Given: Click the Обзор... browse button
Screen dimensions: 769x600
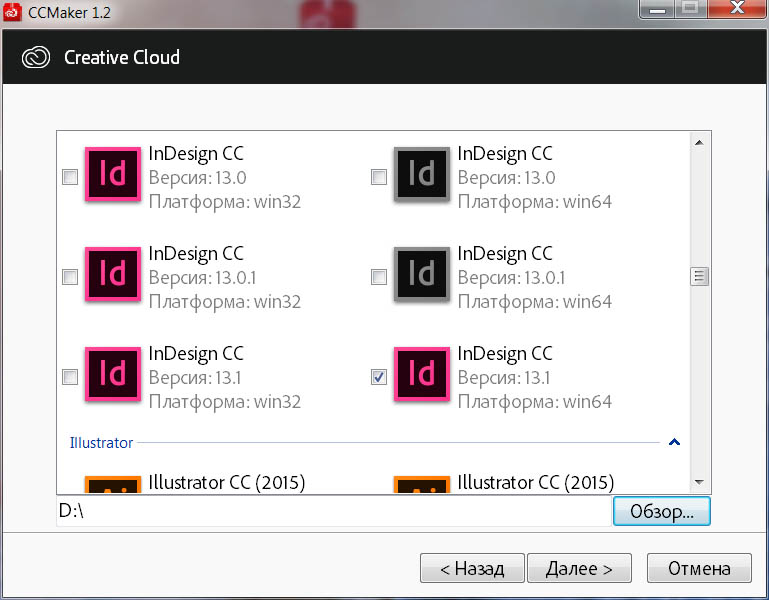Looking at the screenshot, I should (661, 511).
